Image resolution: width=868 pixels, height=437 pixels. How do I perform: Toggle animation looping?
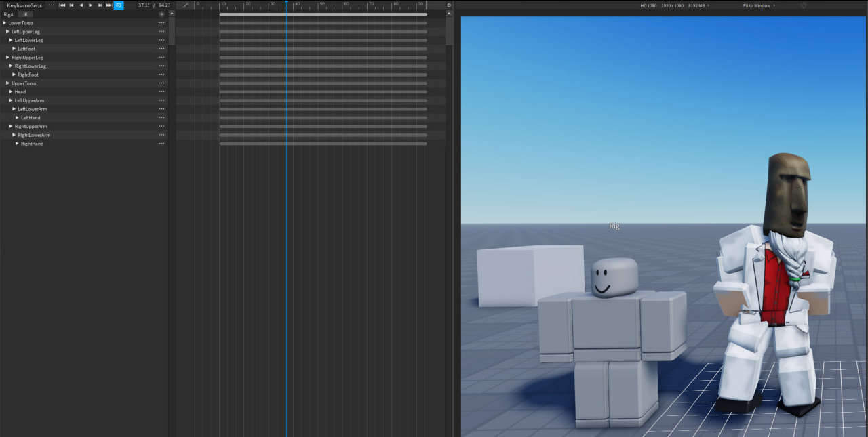click(x=119, y=5)
